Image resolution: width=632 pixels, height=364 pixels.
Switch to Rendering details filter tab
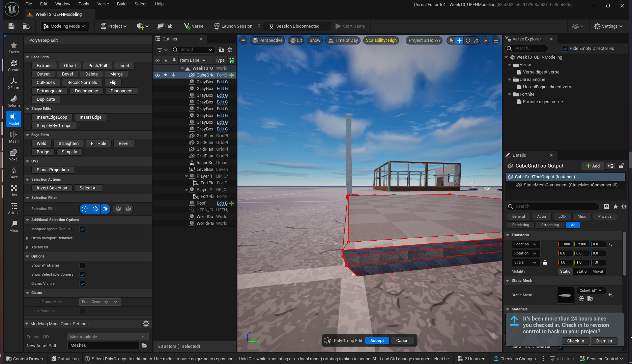click(x=521, y=225)
